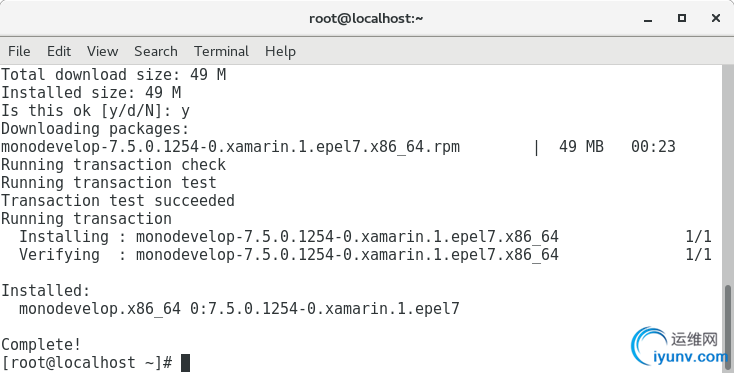Screen dimensions: 734x373
Task: Click the monodevelop rpm download line
Action: (338, 147)
